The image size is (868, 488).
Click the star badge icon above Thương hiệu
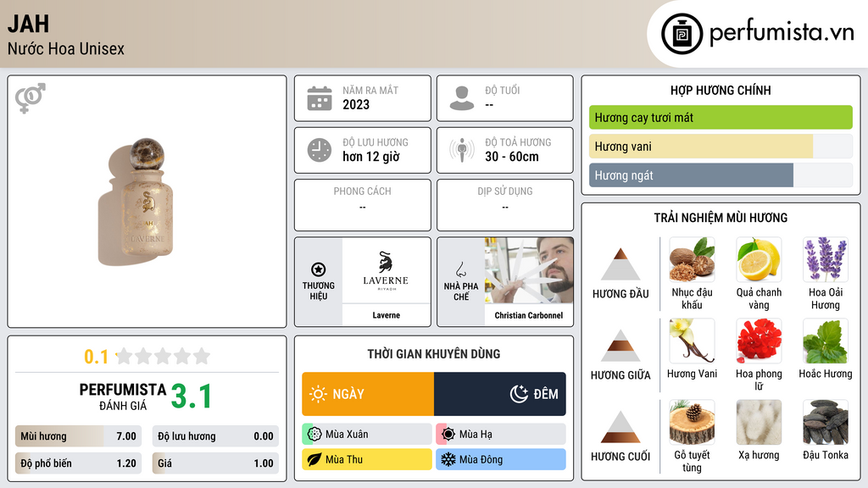pos(319,269)
